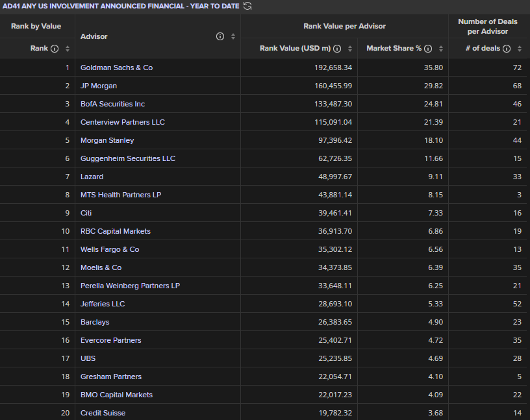530x420 pixels.
Task: Sort by Market Share % sort arrows
Action: (441, 49)
